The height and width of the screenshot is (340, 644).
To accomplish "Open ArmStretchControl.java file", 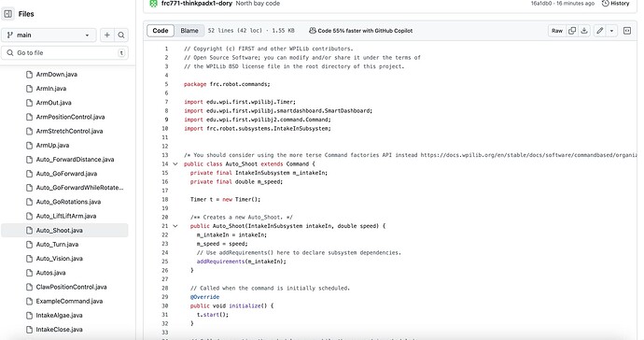I will (69, 131).
